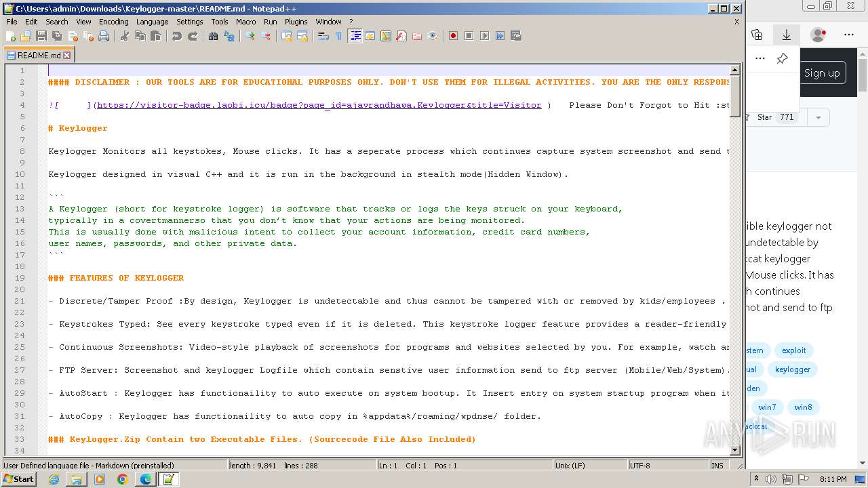Click the Stop Recording macro icon

coord(469,36)
